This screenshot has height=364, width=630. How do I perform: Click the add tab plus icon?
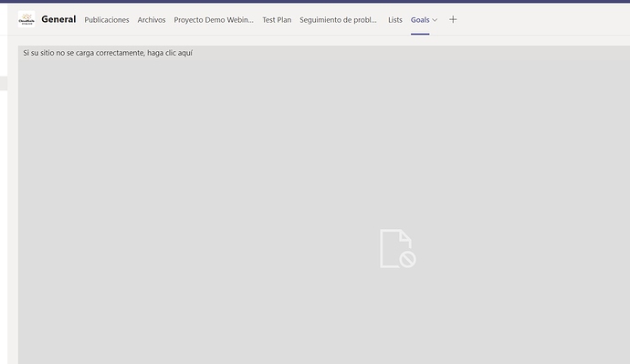coord(453,19)
